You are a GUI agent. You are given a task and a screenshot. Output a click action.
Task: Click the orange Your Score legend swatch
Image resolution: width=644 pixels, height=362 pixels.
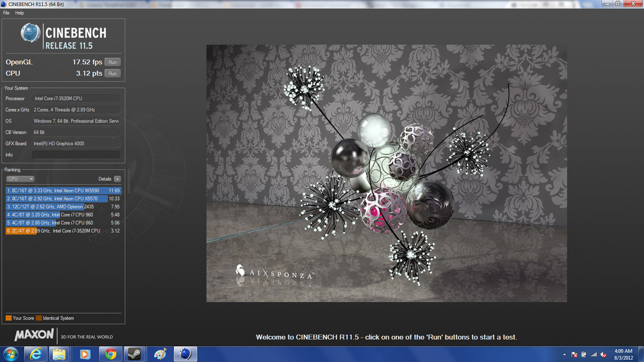coord(9,318)
